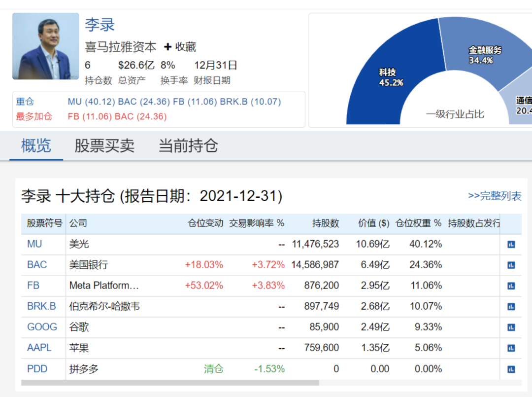The width and height of the screenshot is (532, 397).
Task: Sort by 持股数 column header
Action: coord(326,223)
